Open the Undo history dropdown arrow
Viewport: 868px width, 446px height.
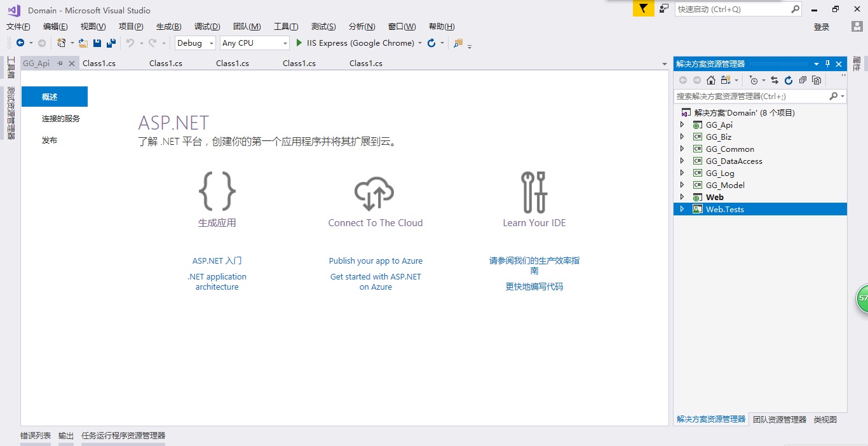[141, 43]
